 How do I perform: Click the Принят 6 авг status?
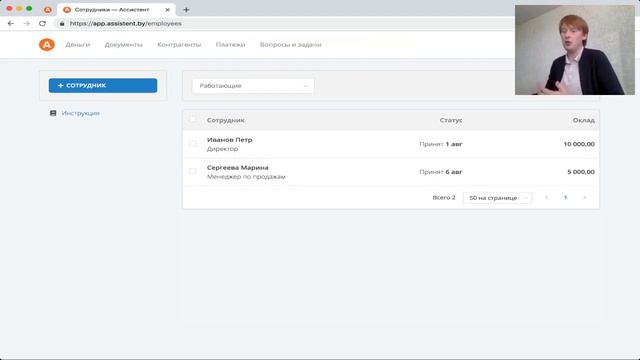pos(441,172)
